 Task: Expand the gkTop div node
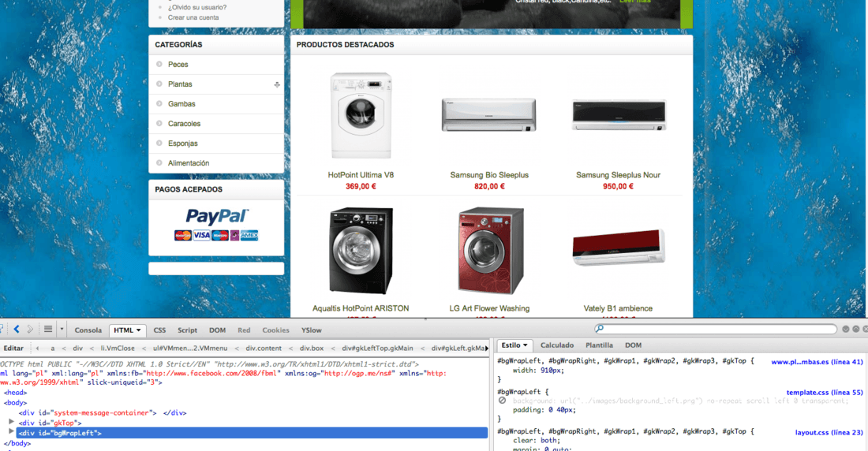11,423
